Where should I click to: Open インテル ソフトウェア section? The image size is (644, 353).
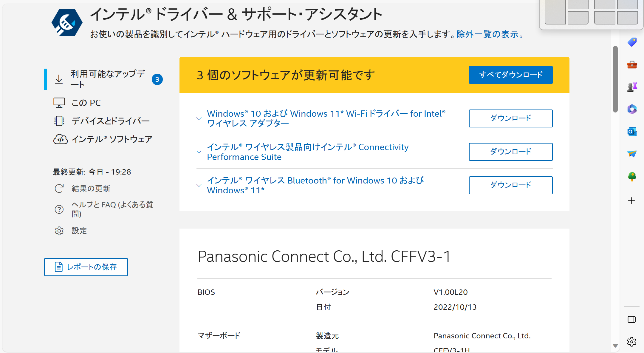tap(112, 139)
